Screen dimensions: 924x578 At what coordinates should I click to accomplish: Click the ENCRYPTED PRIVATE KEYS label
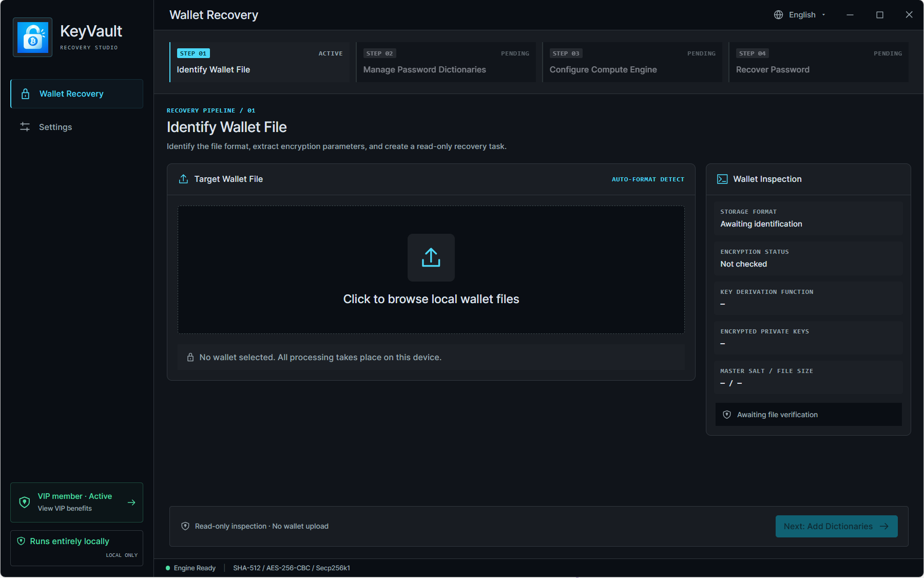[x=765, y=331]
